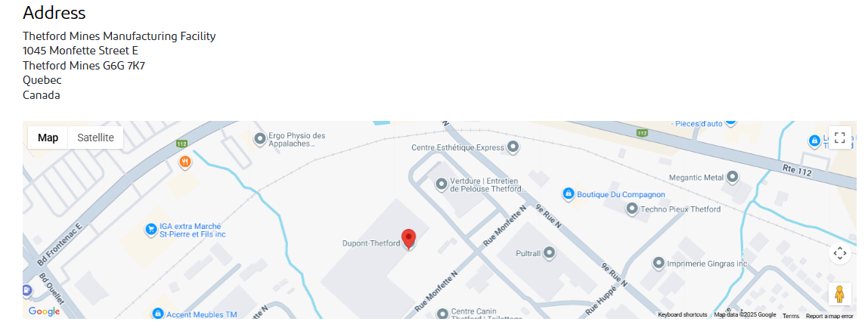Toggle fullscreen map view
The image size is (868, 334).
(839, 138)
